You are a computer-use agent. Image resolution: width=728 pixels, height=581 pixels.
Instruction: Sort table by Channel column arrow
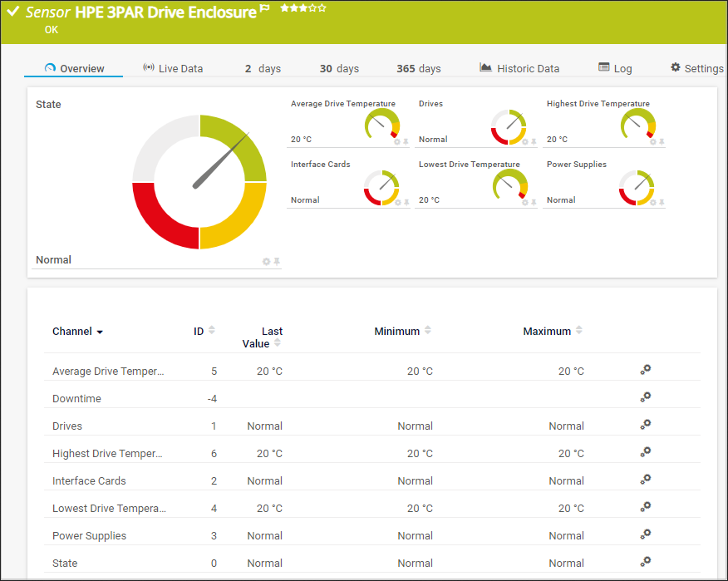100,332
